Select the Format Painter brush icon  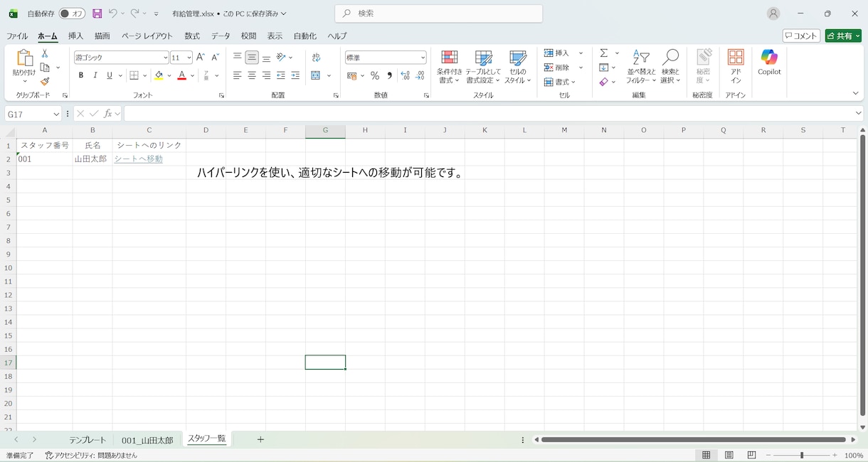point(45,81)
